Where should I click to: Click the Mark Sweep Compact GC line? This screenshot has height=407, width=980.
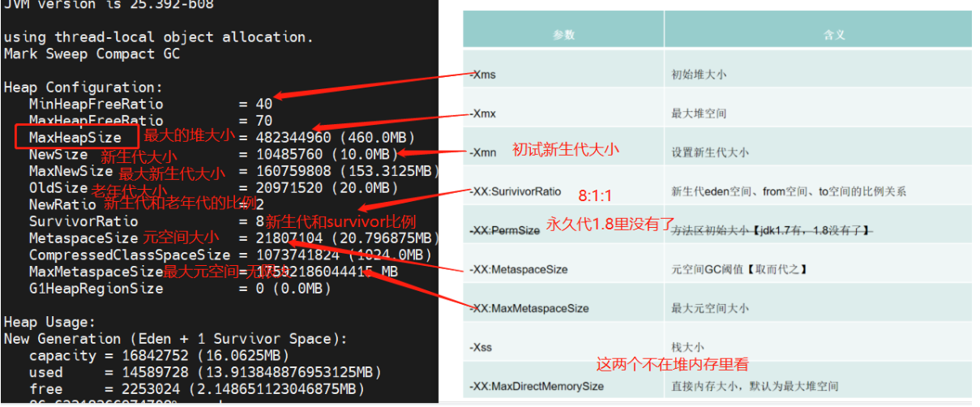coord(92,54)
